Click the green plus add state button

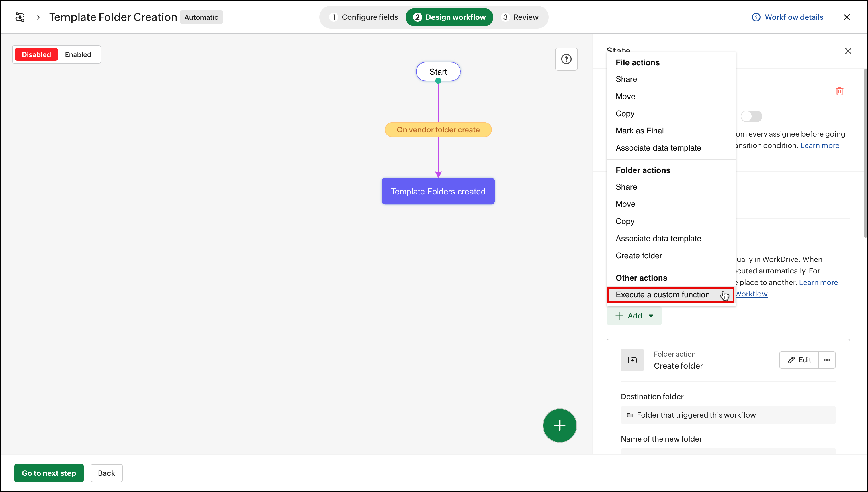coord(559,426)
